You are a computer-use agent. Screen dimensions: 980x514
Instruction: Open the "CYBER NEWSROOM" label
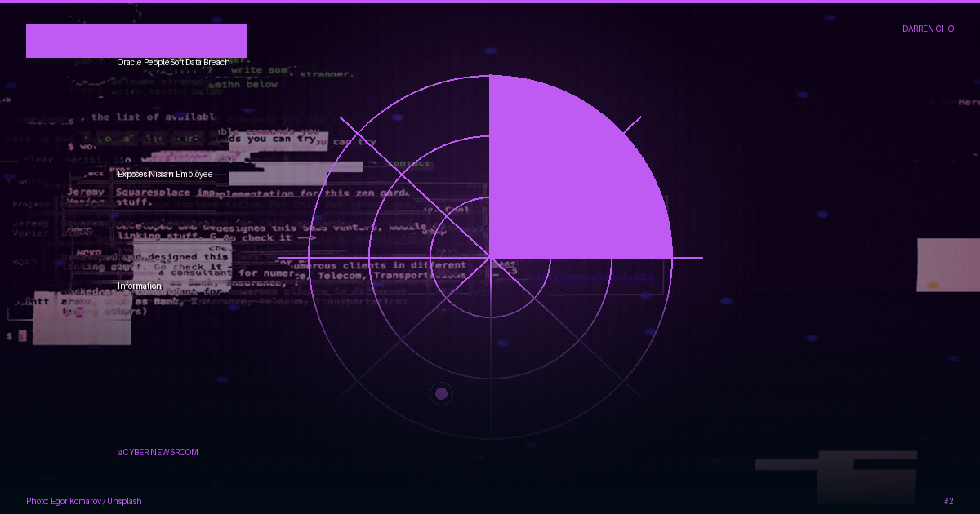click(158, 452)
